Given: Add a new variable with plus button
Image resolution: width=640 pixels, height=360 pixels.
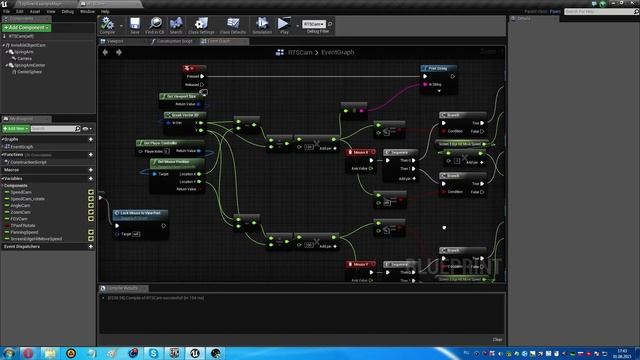Looking at the screenshot, I should 91,178.
